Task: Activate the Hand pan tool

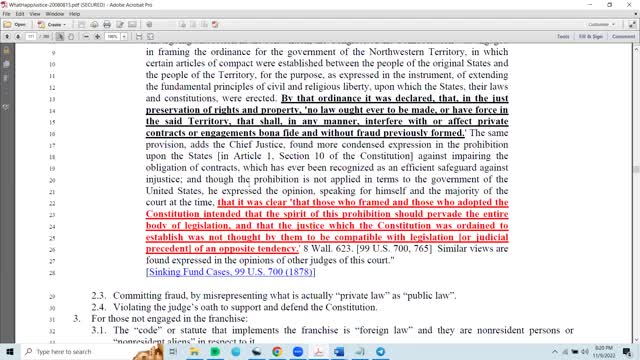Action: pos(71,37)
